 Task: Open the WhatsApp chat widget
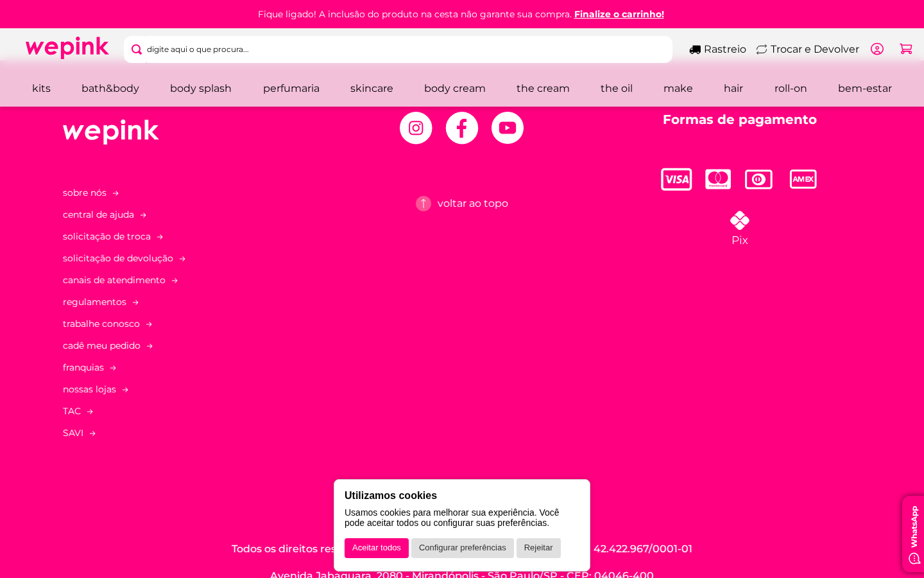tap(914, 534)
